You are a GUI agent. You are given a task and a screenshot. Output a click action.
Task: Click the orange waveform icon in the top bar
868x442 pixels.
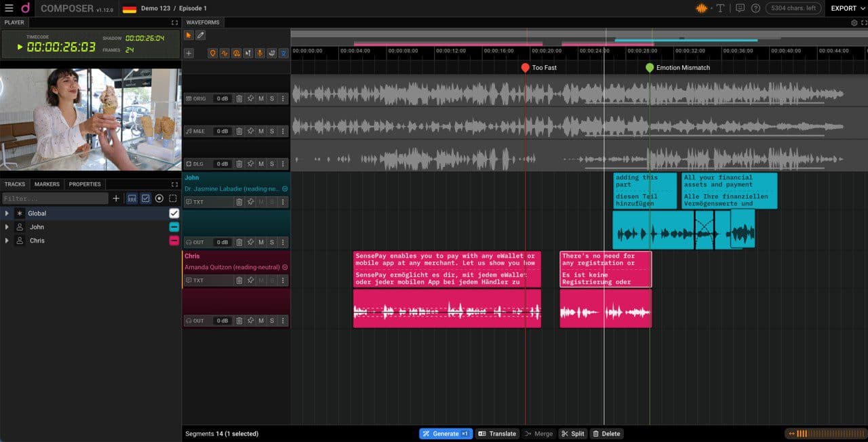(x=703, y=9)
